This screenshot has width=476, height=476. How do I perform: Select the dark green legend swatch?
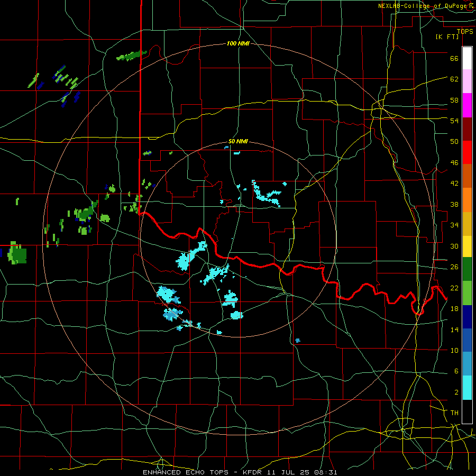pyautogui.click(x=467, y=269)
